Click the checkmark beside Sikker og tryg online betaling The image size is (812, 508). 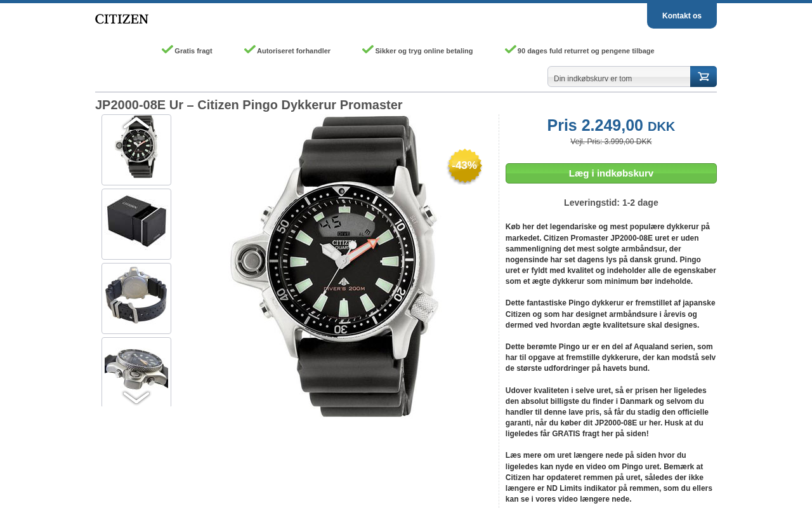coord(368,50)
